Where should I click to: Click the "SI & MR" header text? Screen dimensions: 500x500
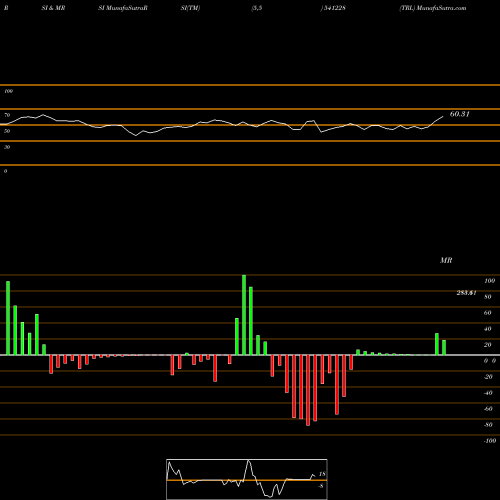(53, 8)
